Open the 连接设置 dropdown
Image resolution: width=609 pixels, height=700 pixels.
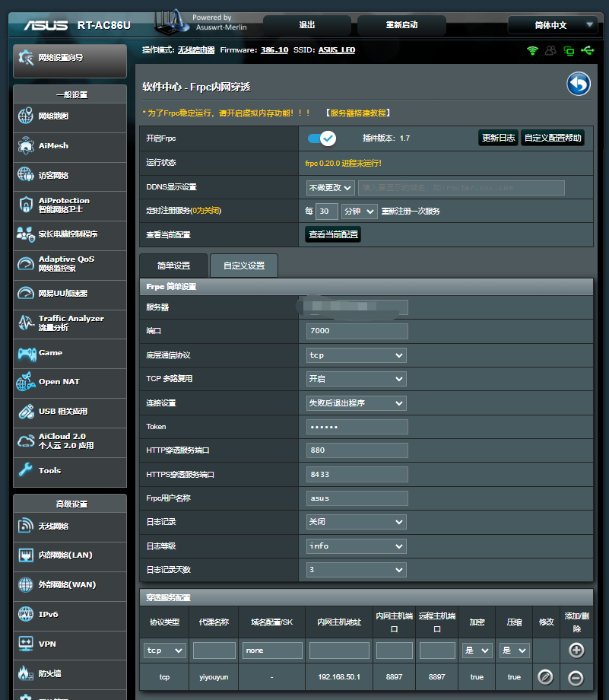[356, 403]
